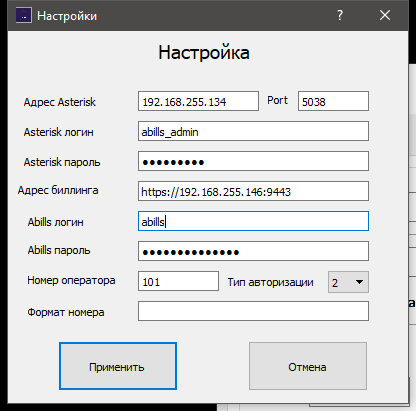Focus the Abills логин input field
The height and width of the screenshot is (411, 416).
click(253, 221)
